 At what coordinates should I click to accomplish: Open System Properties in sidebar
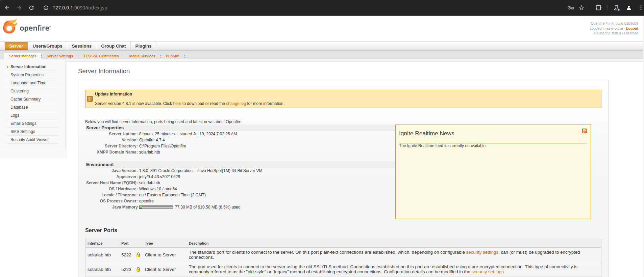27,75
